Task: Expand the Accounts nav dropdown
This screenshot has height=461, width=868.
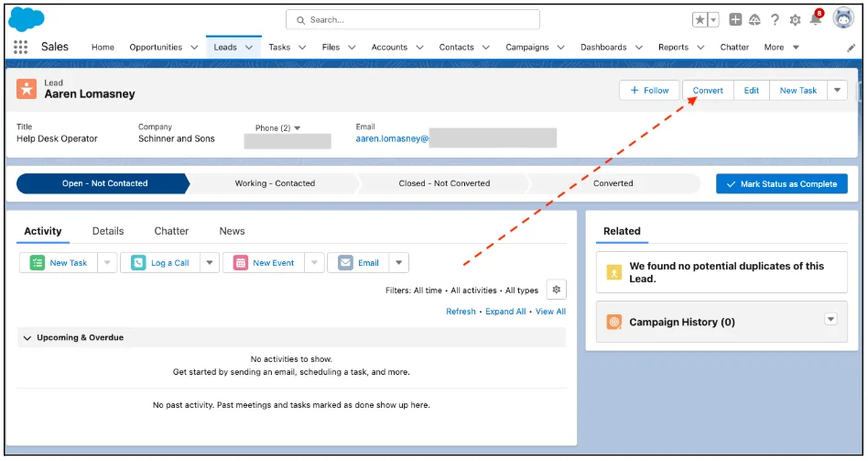Action: 419,48
